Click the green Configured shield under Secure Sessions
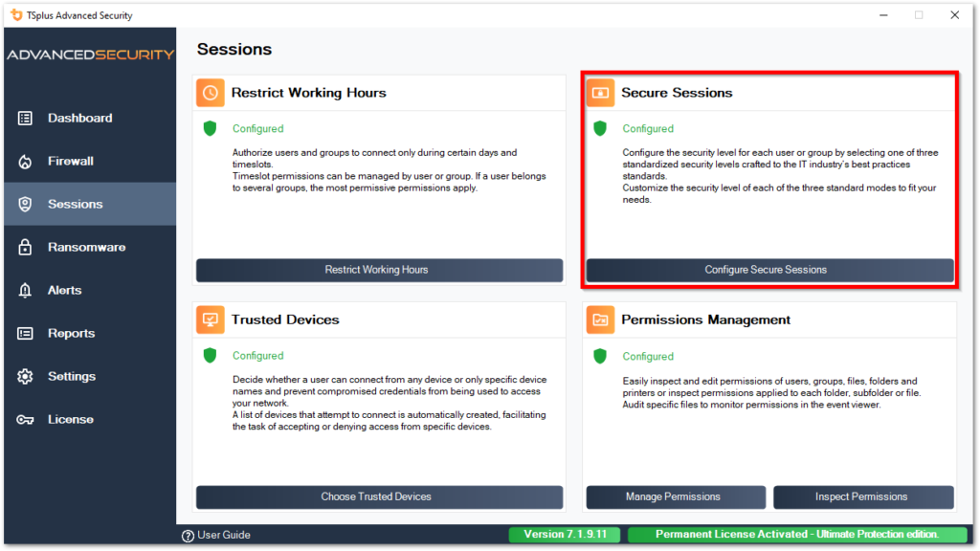The width and height of the screenshot is (980, 551). 598,128
